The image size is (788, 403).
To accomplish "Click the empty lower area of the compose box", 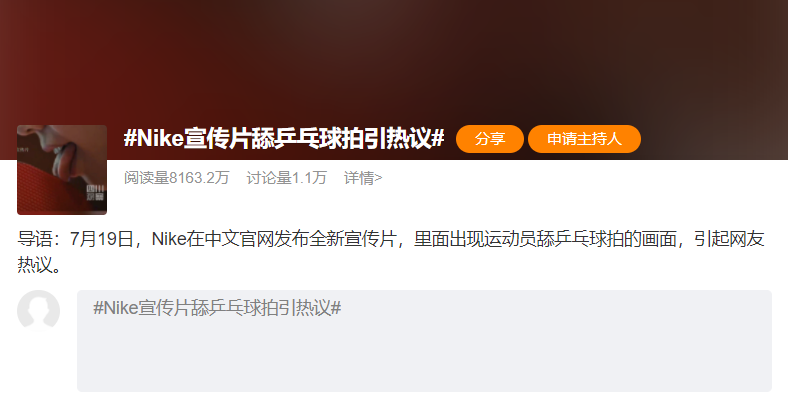I will 424,359.
